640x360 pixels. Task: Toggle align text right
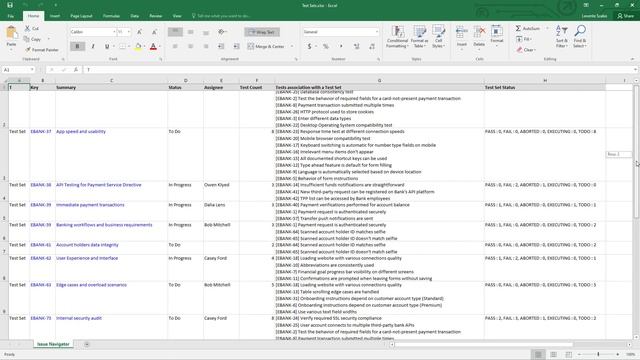pyautogui.click(x=206, y=47)
